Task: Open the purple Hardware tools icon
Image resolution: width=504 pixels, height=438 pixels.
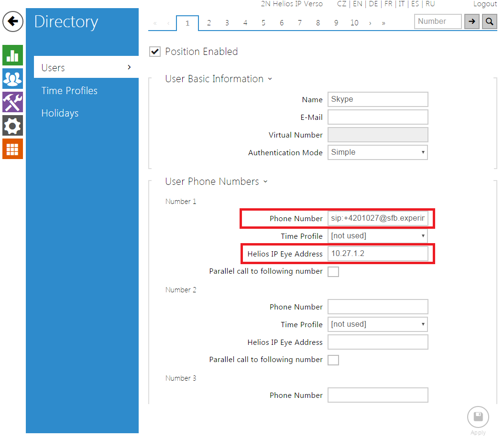Action: pos(12,102)
